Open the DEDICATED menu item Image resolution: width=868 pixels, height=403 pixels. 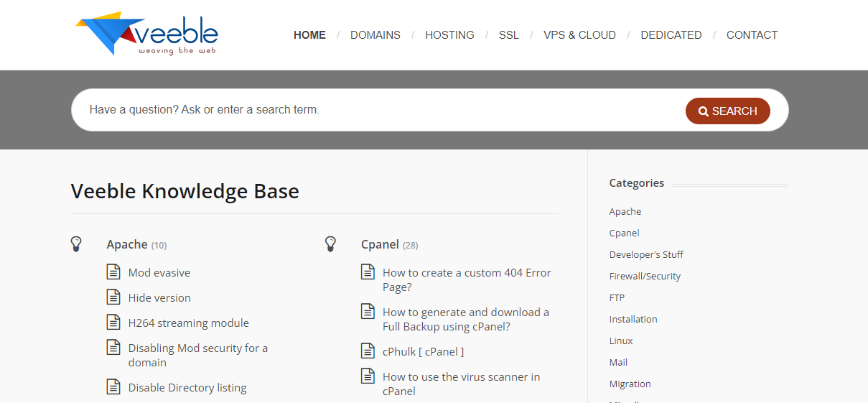671,35
